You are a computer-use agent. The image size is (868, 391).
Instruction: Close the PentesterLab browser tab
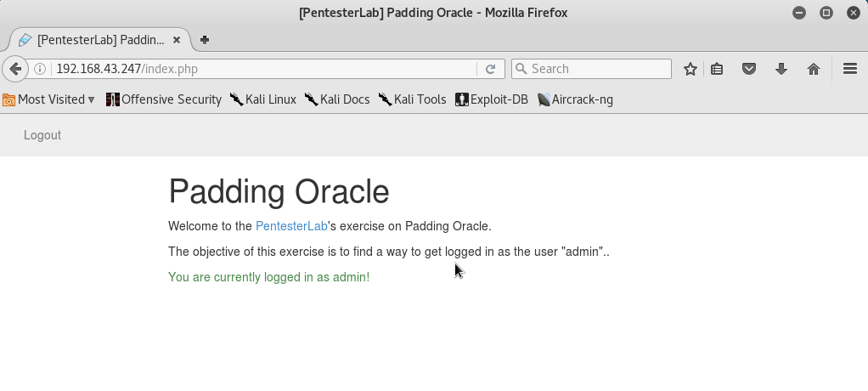pyautogui.click(x=177, y=40)
